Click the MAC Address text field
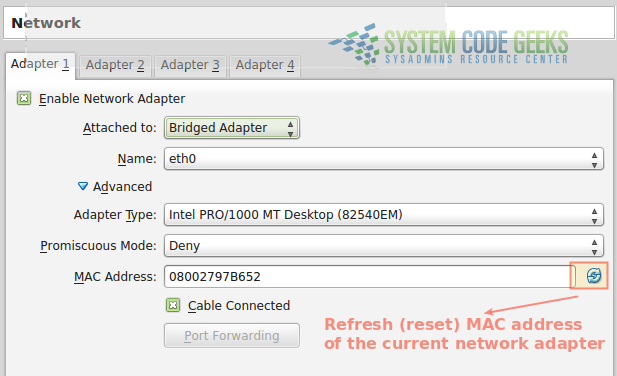Viewport: 617px width, 376px height. tap(369, 276)
